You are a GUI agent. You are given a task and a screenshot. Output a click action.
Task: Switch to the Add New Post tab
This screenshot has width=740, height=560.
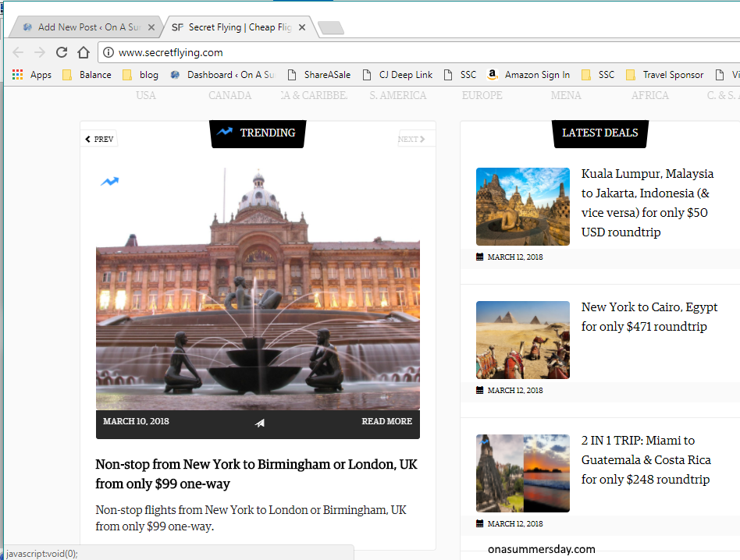pos(85,27)
